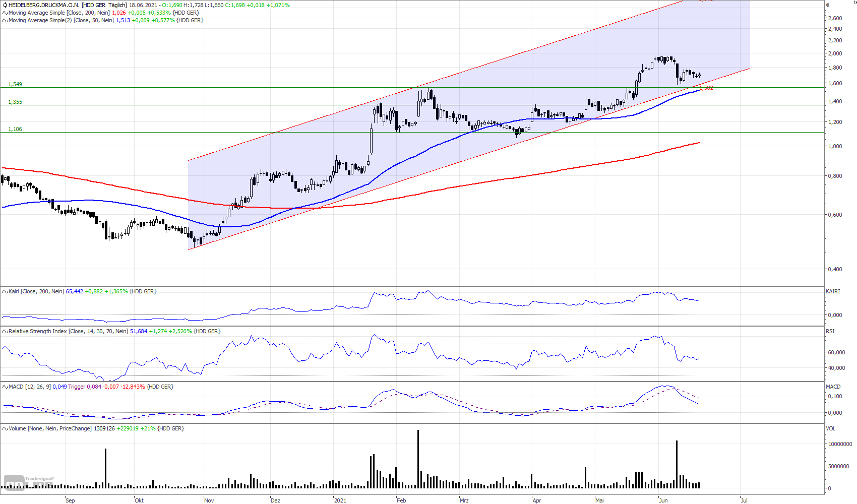The width and height of the screenshot is (857, 504).
Task: Select the HEIDELBERG.DRUCKMA.O.N. instrument title
Action: (x=44, y=5)
